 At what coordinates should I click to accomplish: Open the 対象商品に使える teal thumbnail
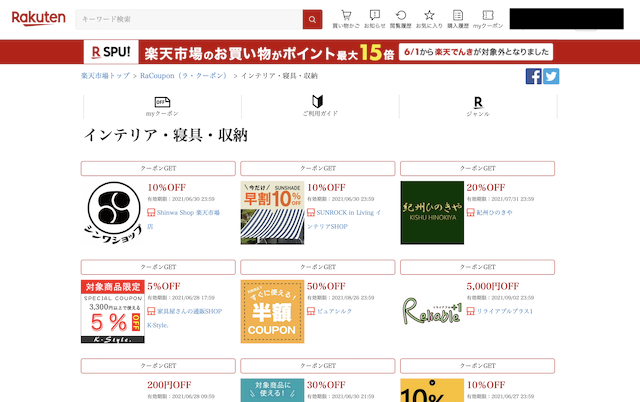tap(272, 390)
